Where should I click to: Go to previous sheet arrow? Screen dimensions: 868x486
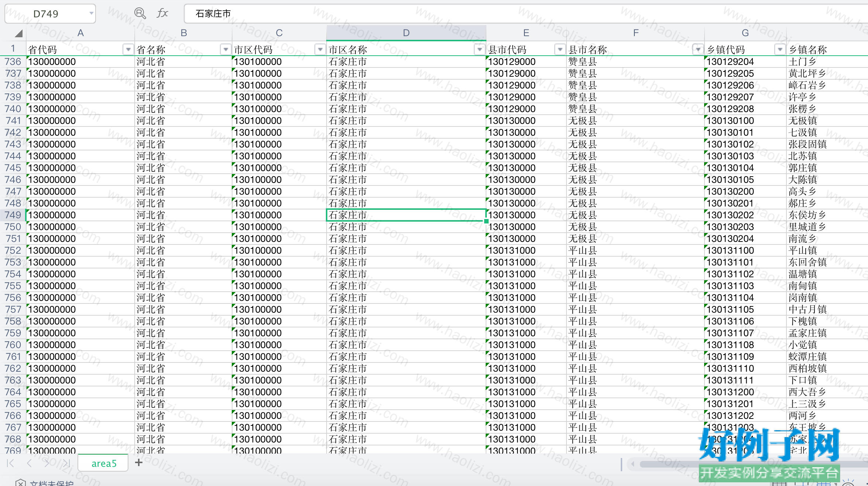pos(29,463)
